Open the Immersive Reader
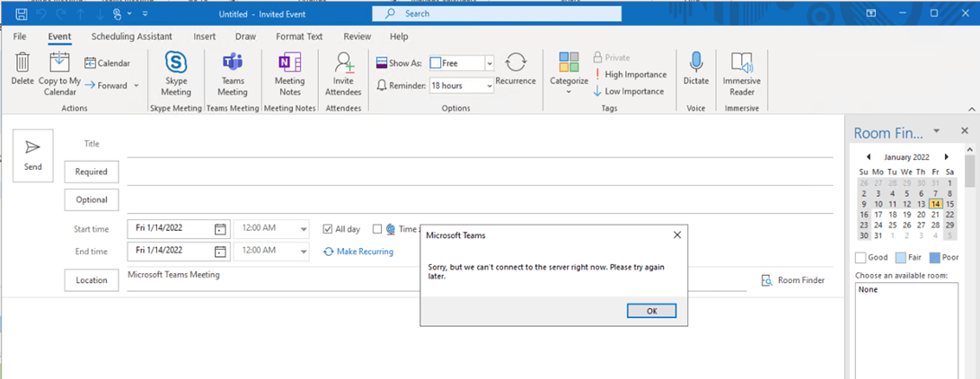The image size is (980, 379). click(741, 63)
